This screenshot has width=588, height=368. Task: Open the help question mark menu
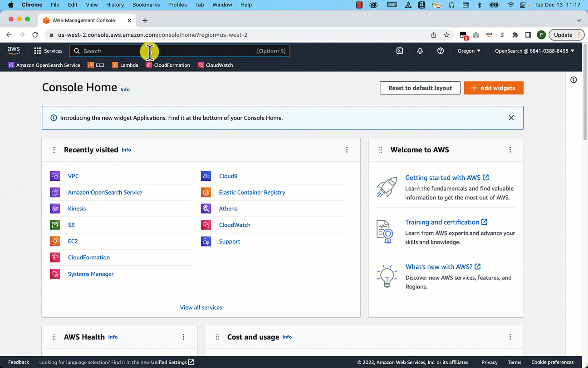coord(441,51)
